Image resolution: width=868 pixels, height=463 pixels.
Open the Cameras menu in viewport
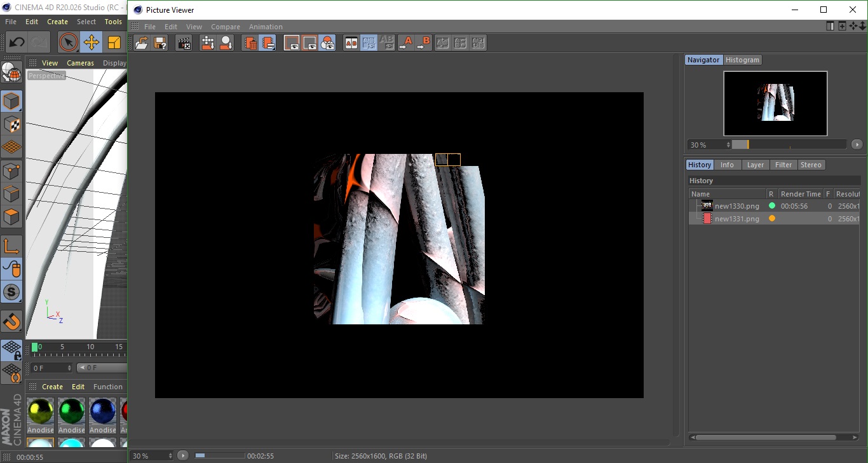80,63
